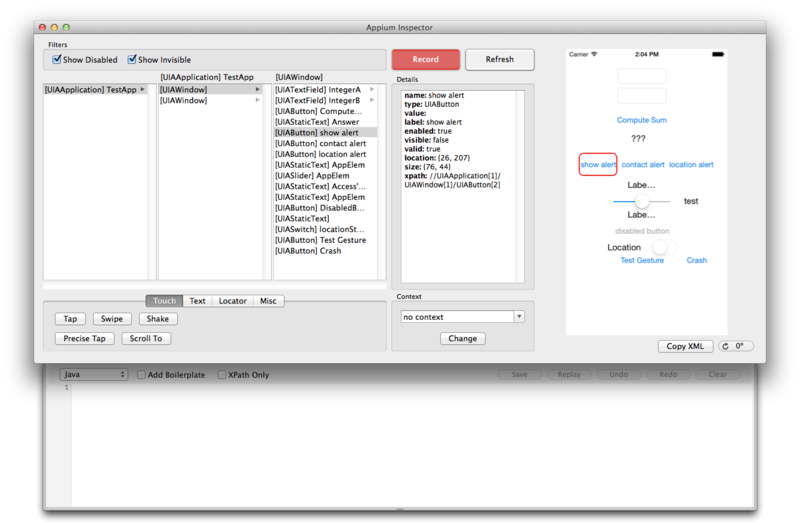Viewport: 800px width, 525px height.
Task: Click the Precise Tap button
Action: pyautogui.click(x=84, y=338)
